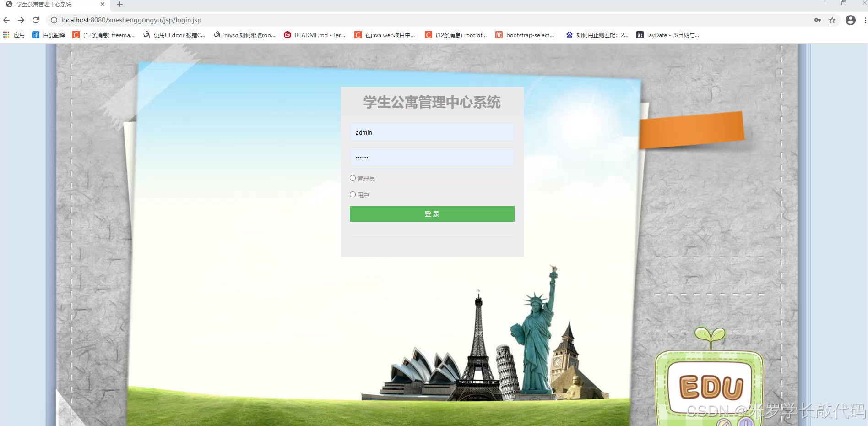Image resolution: width=868 pixels, height=426 pixels.
Task: Click the apps grid icon on bookmarks bar
Action: [6, 34]
